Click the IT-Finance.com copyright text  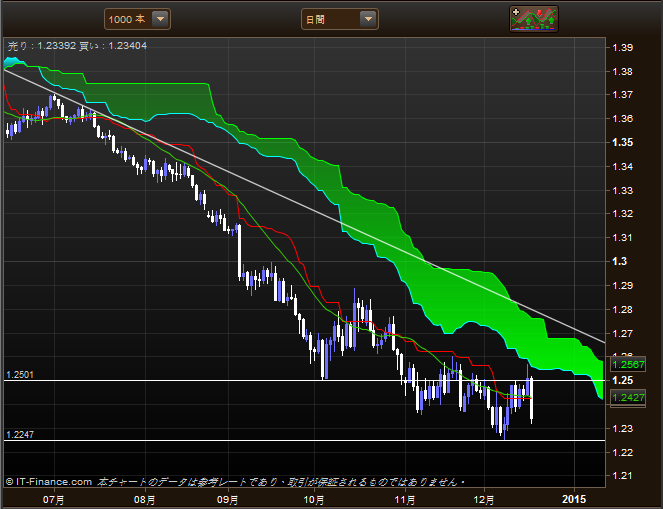(x=49, y=482)
